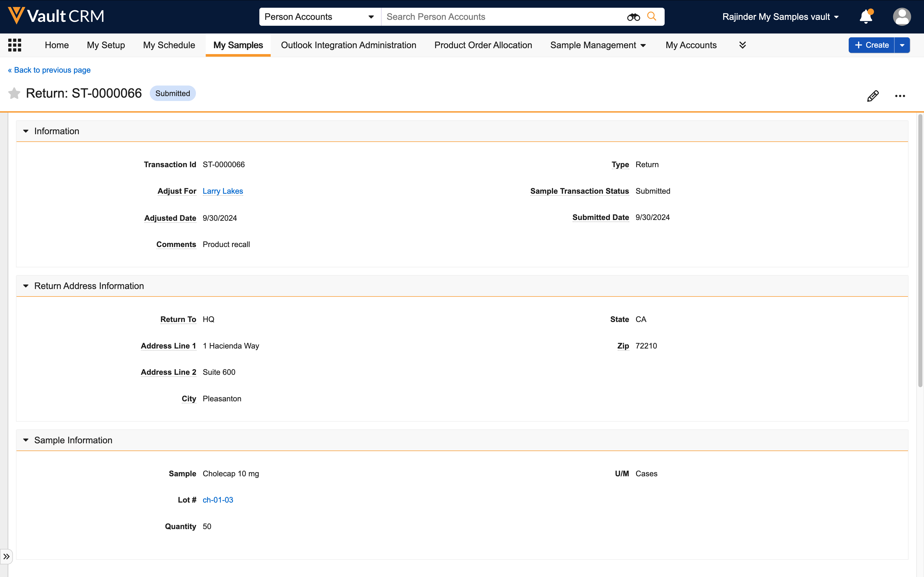Screen dimensions: 924x577
Task: Open the three-dot actions menu
Action: coord(900,96)
